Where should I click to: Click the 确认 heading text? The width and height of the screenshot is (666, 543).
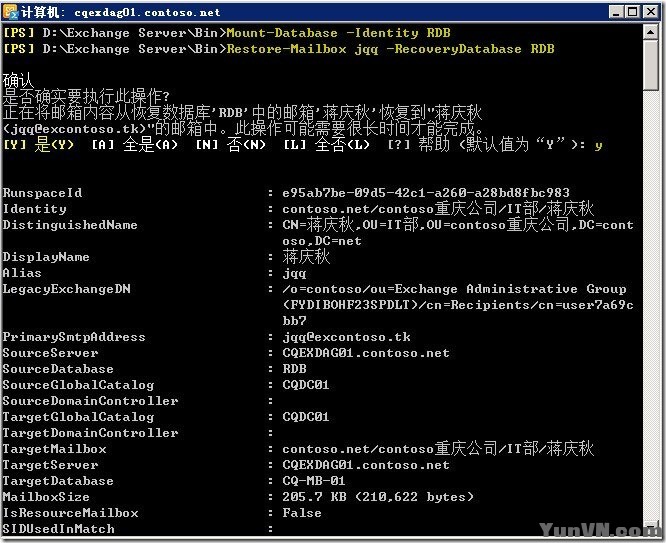pos(18,80)
